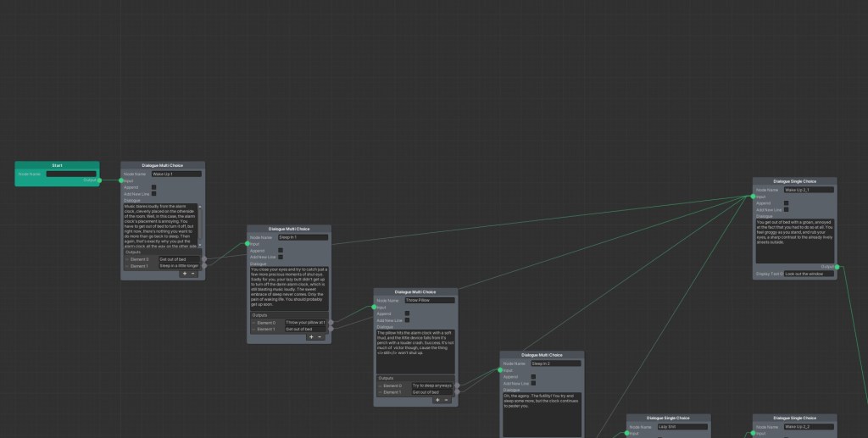Click output port beside 'Sleep in a little longer'
This screenshot has width=868, height=438.
203,266
